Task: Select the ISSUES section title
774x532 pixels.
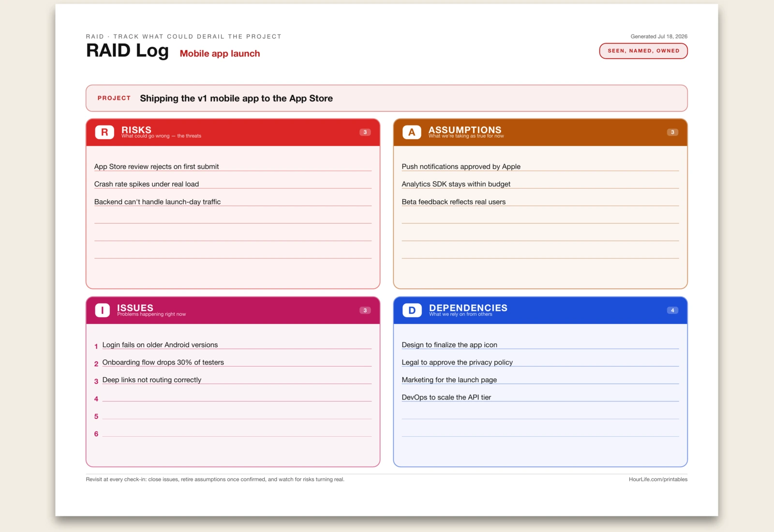Action: (x=135, y=308)
